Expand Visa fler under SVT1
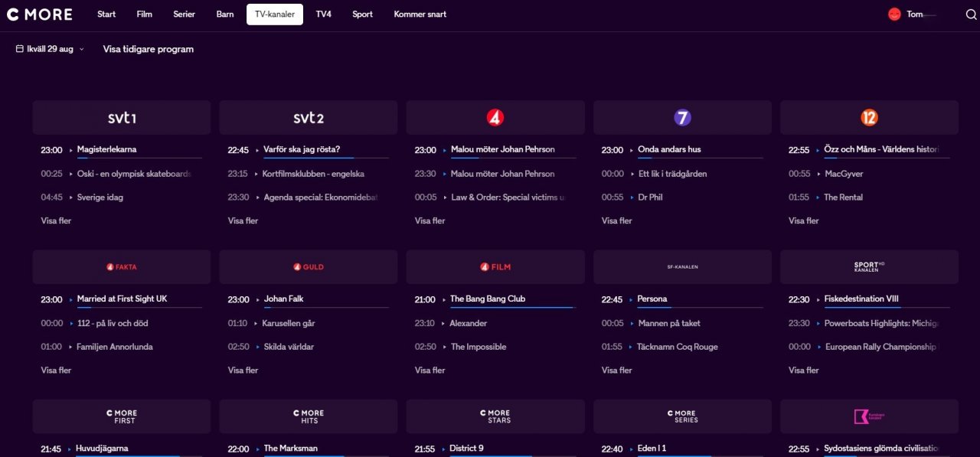 click(x=56, y=220)
